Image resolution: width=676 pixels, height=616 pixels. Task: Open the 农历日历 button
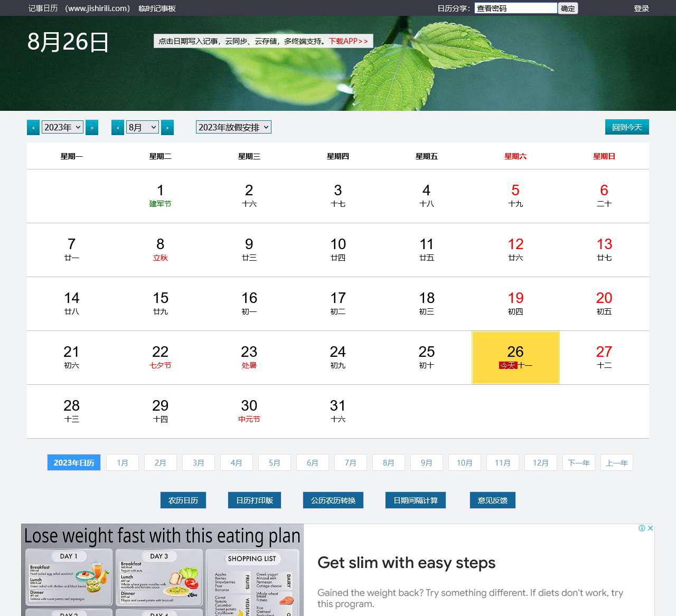[183, 500]
